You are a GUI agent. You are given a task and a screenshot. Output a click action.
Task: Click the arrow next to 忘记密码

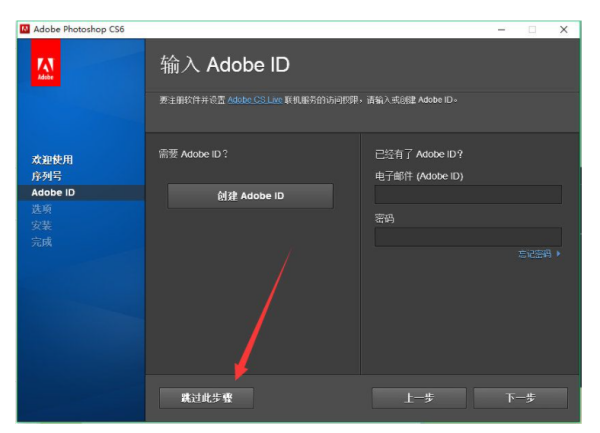pyautogui.click(x=558, y=254)
